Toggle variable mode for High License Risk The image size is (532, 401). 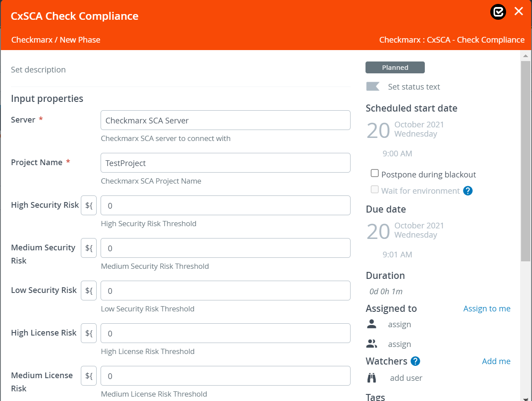[89, 333]
